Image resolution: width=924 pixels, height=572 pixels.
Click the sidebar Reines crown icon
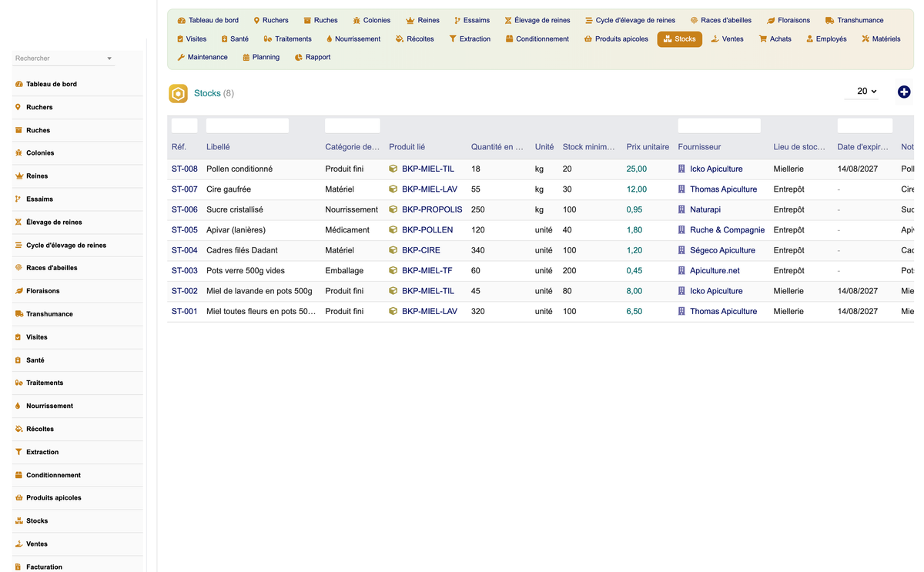[18, 176]
